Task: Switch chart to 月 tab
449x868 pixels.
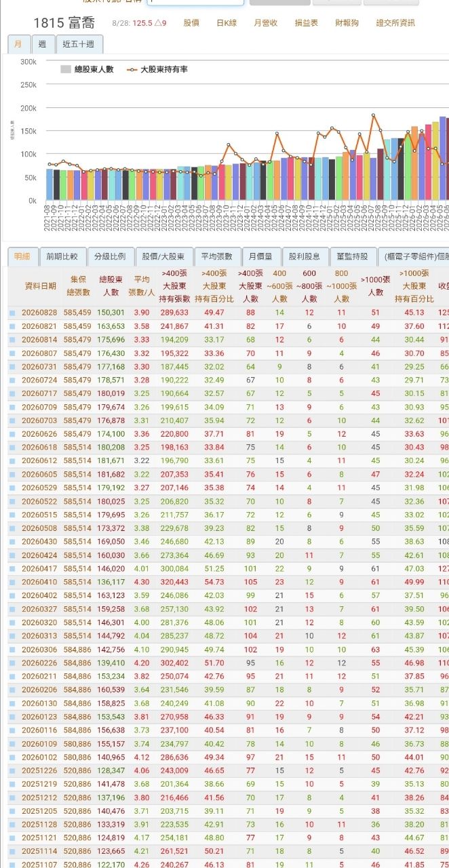Action: [19, 44]
